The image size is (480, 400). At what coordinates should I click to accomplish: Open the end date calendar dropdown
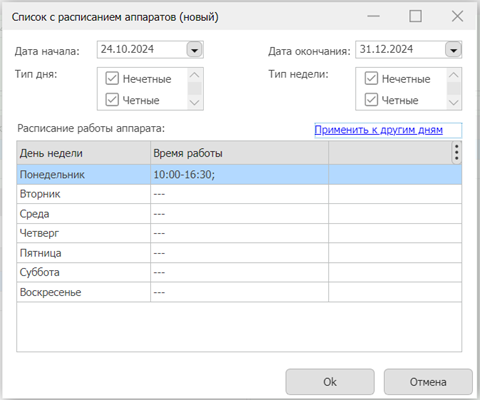click(x=453, y=50)
